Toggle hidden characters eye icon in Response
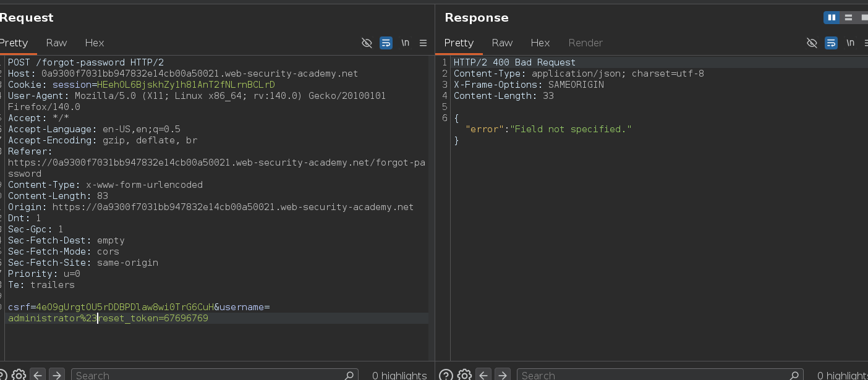Viewport: 868px width, 380px height. (812, 43)
